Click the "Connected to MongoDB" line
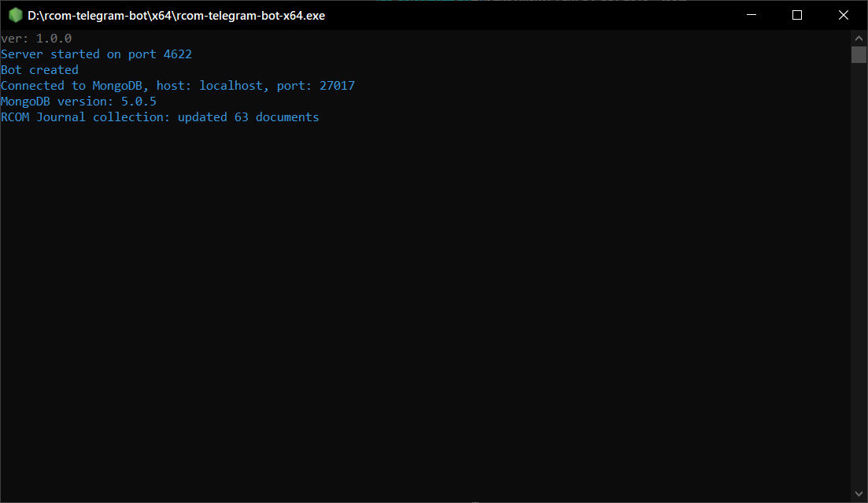868x503 pixels. coord(178,86)
